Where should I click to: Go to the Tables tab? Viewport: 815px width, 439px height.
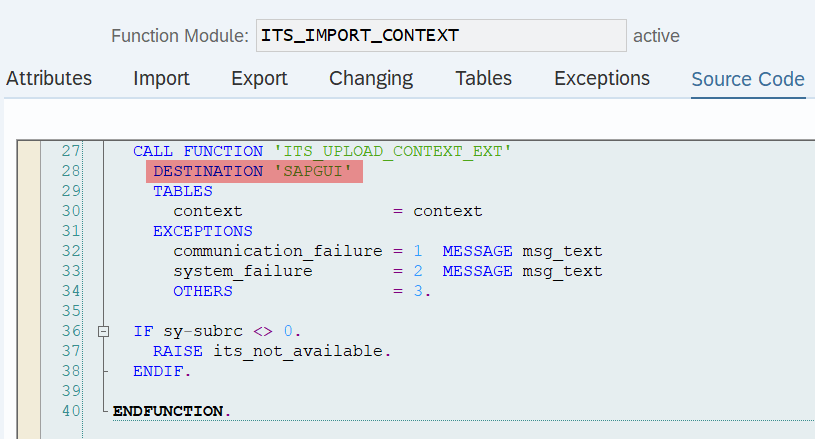pyautogui.click(x=483, y=78)
